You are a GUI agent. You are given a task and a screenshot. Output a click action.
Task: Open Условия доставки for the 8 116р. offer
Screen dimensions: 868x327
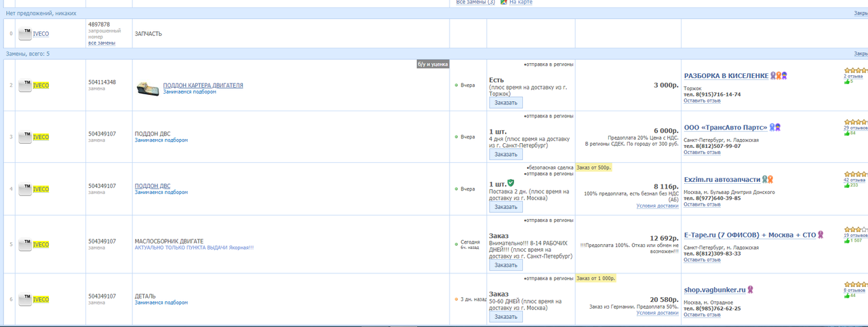pos(657,206)
